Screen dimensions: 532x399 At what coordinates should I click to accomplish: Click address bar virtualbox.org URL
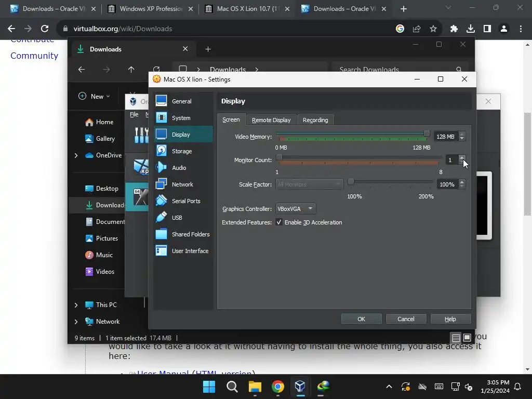tap(123, 29)
